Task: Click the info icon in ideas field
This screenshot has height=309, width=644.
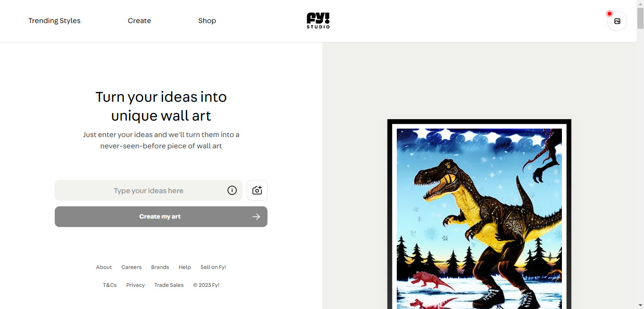Action: [x=232, y=190]
